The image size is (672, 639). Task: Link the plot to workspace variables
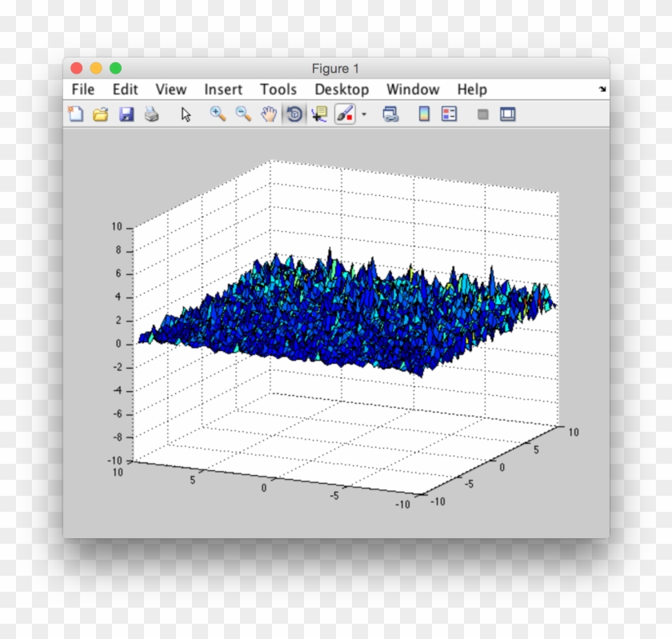pyautogui.click(x=390, y=114)
